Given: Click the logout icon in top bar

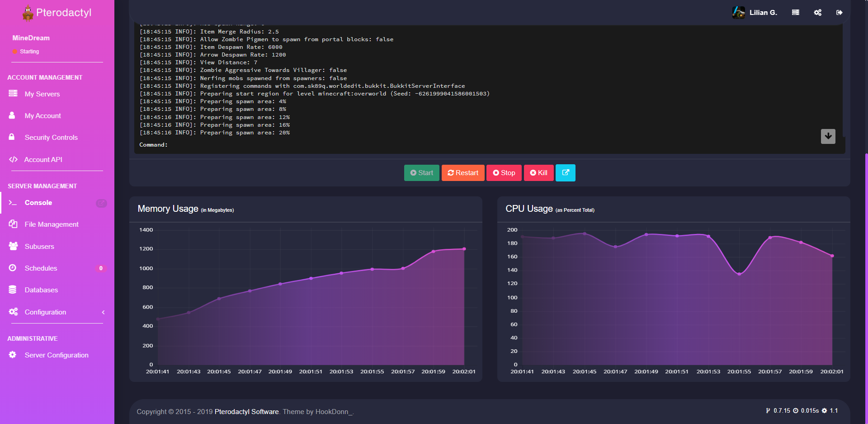Looking at the screenshot, I should [839, 13].
